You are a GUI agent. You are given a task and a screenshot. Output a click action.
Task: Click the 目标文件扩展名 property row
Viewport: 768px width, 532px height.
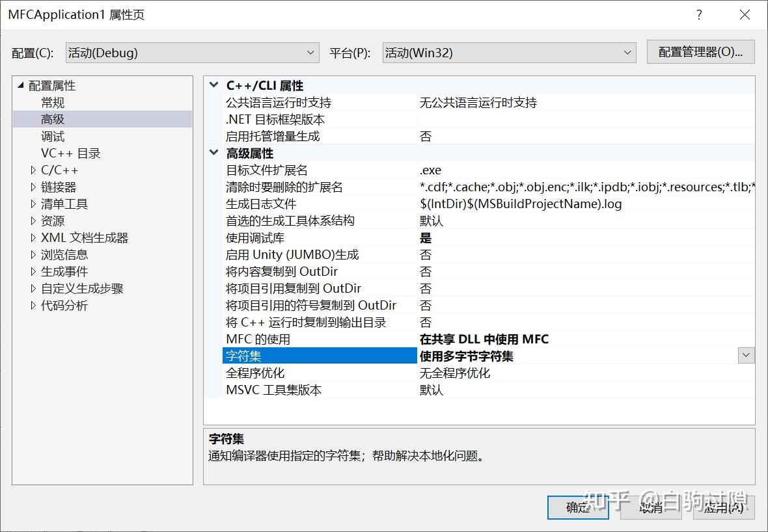click(488, 170)
